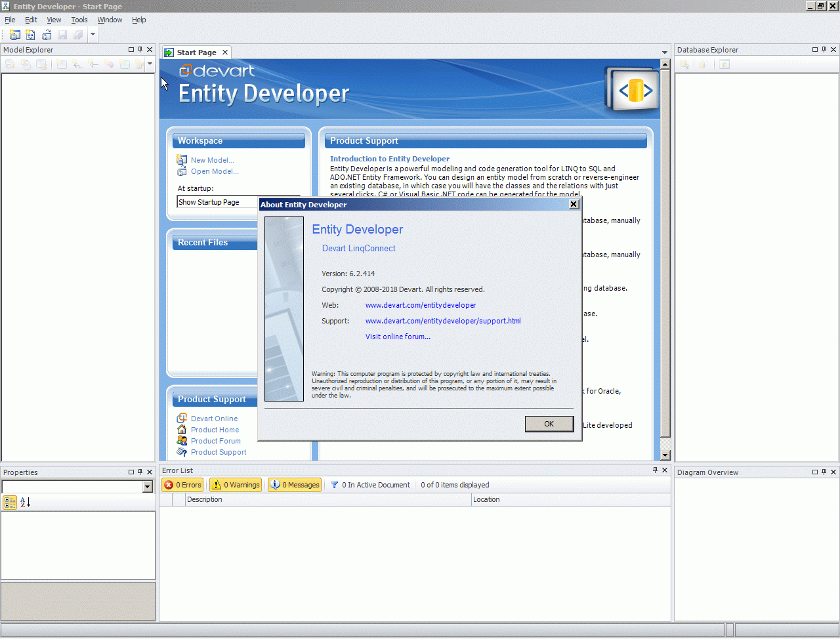Open the Window menu

(110, 20)
